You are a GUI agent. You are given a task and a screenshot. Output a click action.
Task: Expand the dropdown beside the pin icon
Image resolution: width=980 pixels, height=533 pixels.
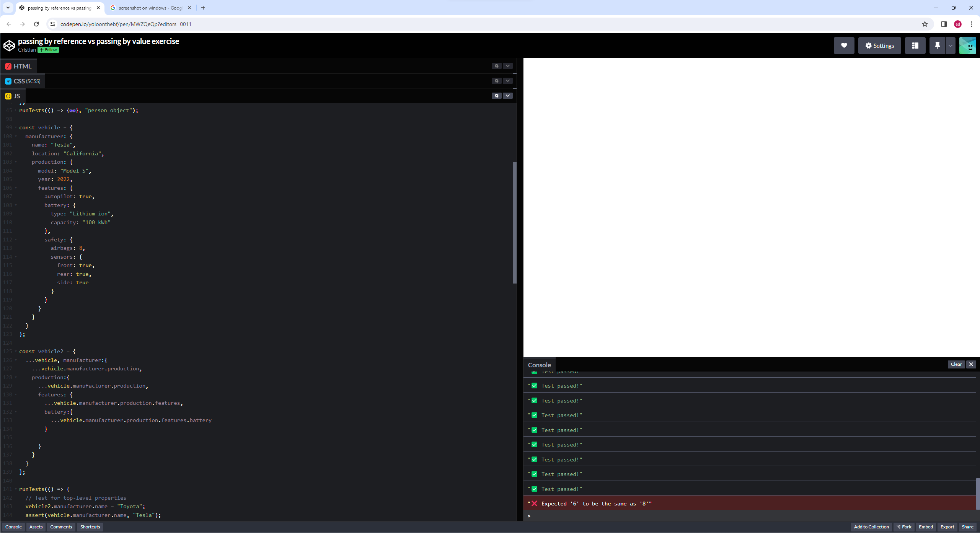click(x=950, y=45)
